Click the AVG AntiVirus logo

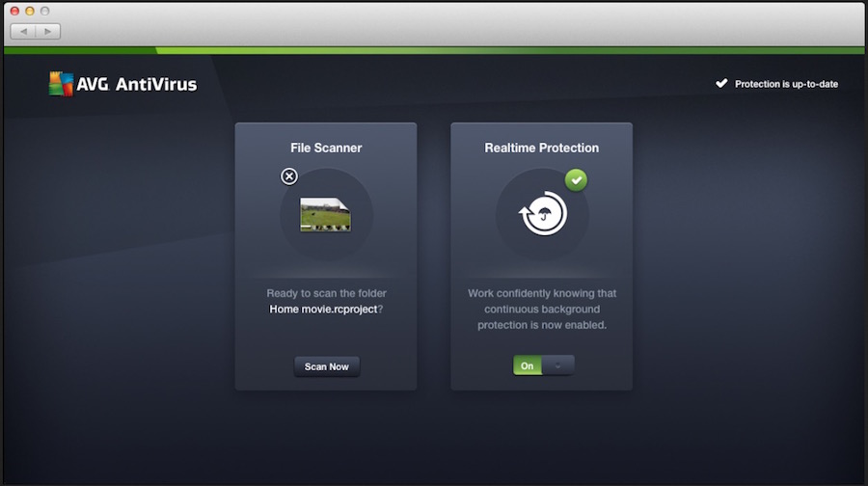click(x=122, y=84)
